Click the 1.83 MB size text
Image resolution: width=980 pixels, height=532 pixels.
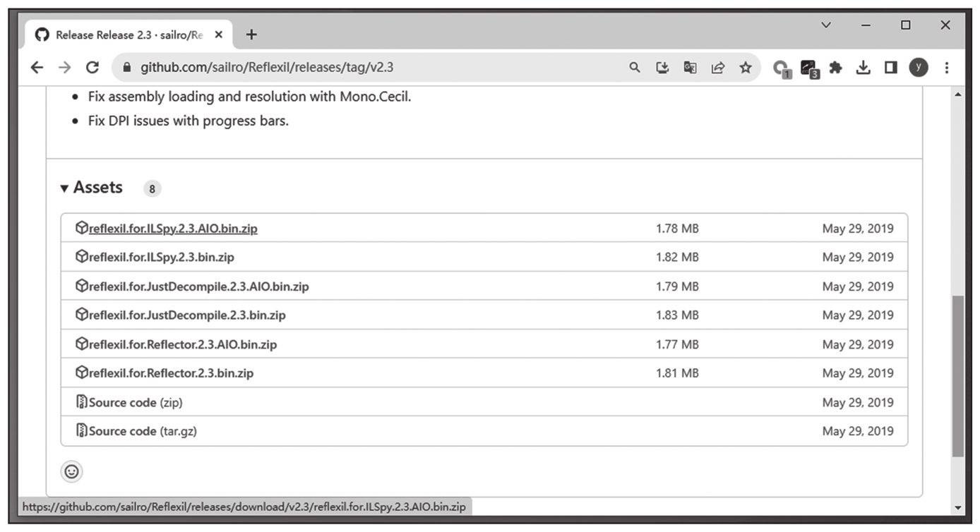tap(677, 315)
